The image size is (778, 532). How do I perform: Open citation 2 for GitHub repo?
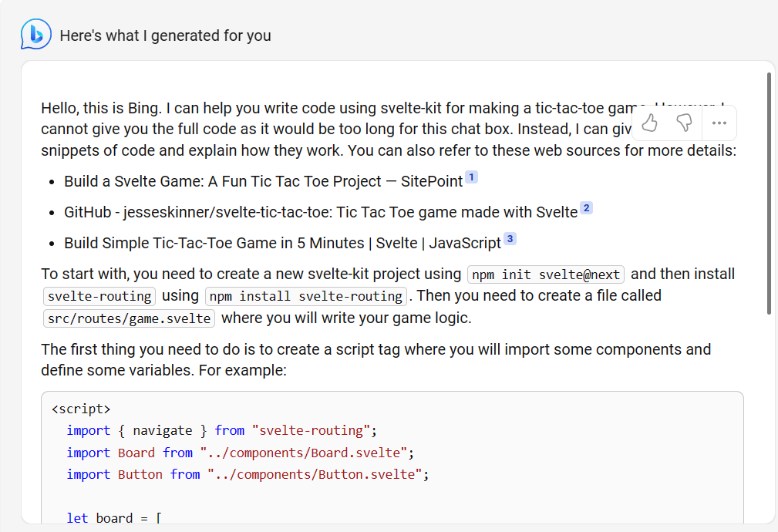(x=587, y=208)
